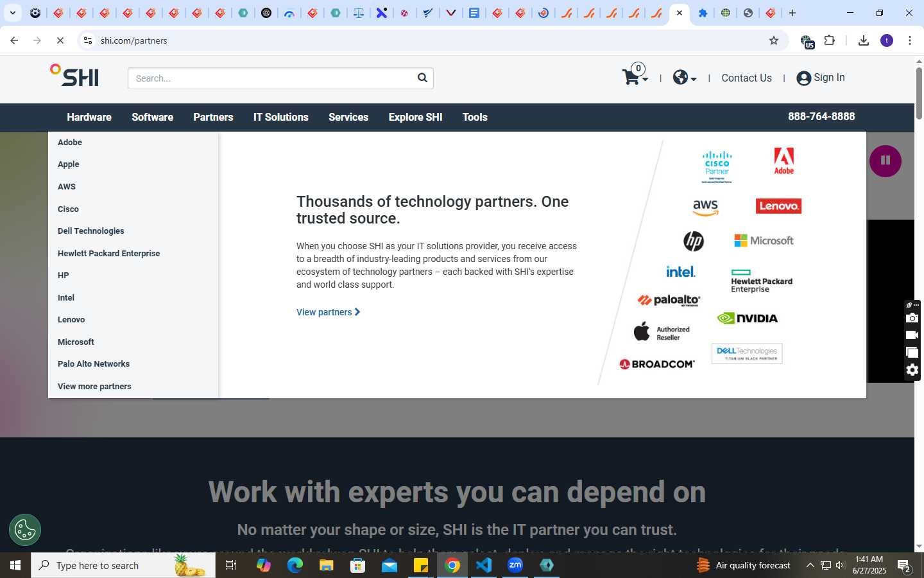Click View more partners link

(94, 387)
